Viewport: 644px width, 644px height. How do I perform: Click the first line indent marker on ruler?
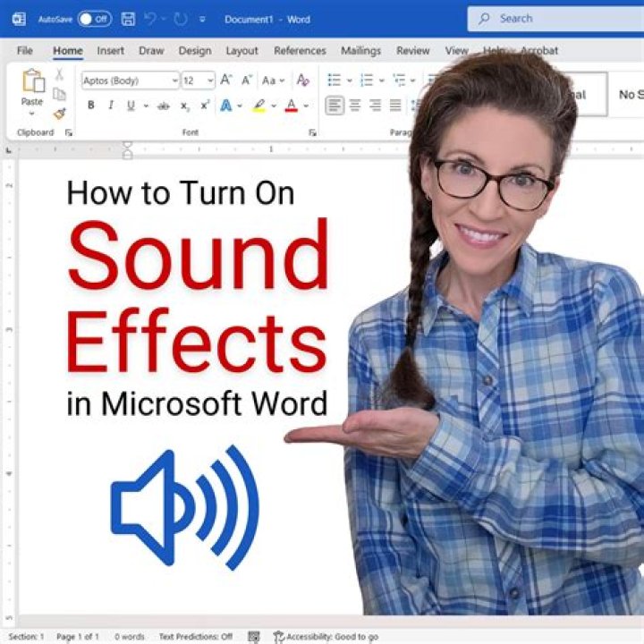127,145
